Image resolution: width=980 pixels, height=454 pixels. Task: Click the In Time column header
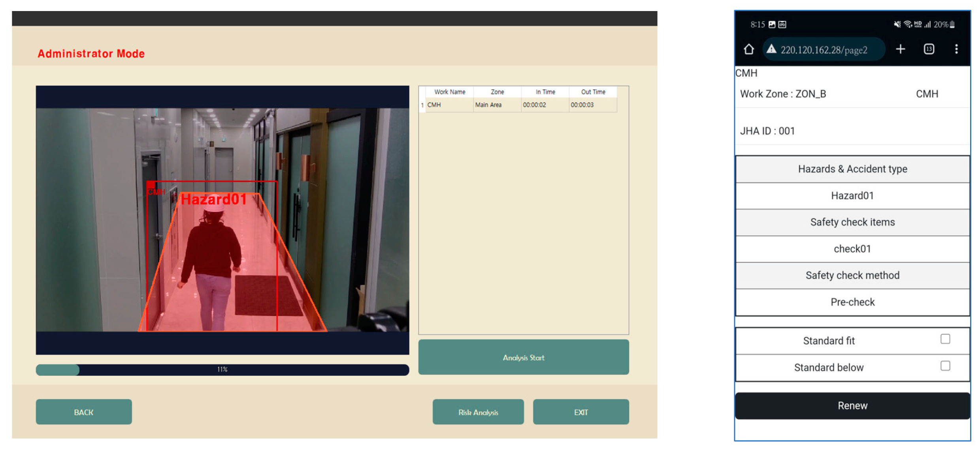coord(545,92)
